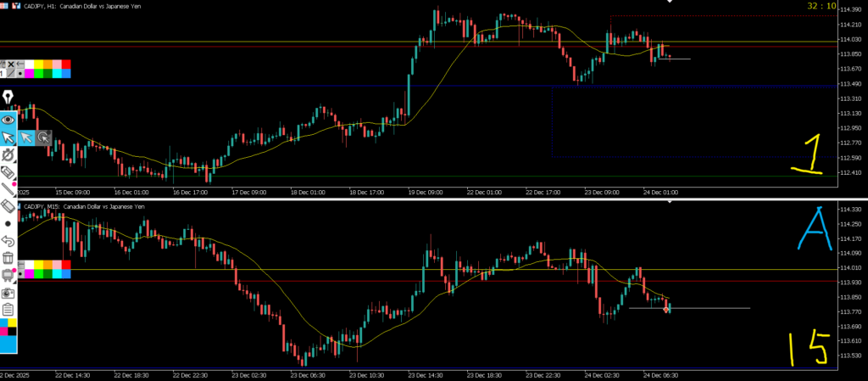Click the X button in upper palette

[x=11, y=64]
